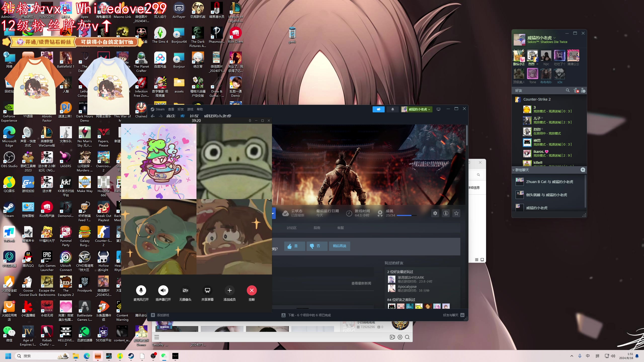Open the 讨论区 tab
Screen dimensions: 644x362
292,228
